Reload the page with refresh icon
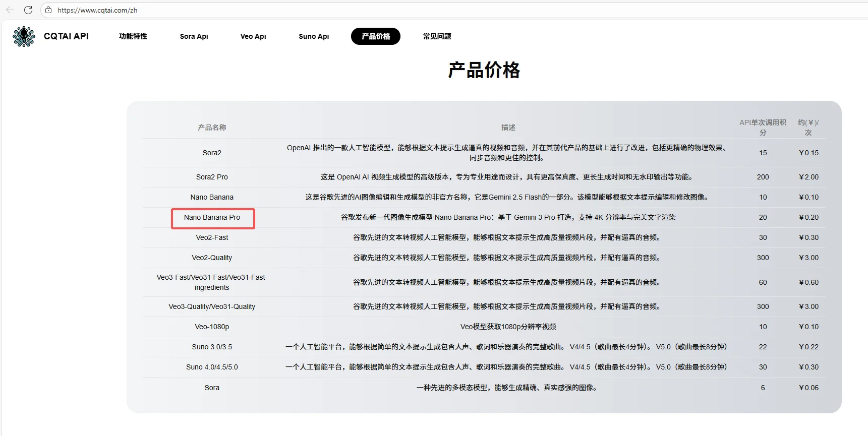Image resolution: width=868 pixels, height=436 pixels. pos(28,10)
